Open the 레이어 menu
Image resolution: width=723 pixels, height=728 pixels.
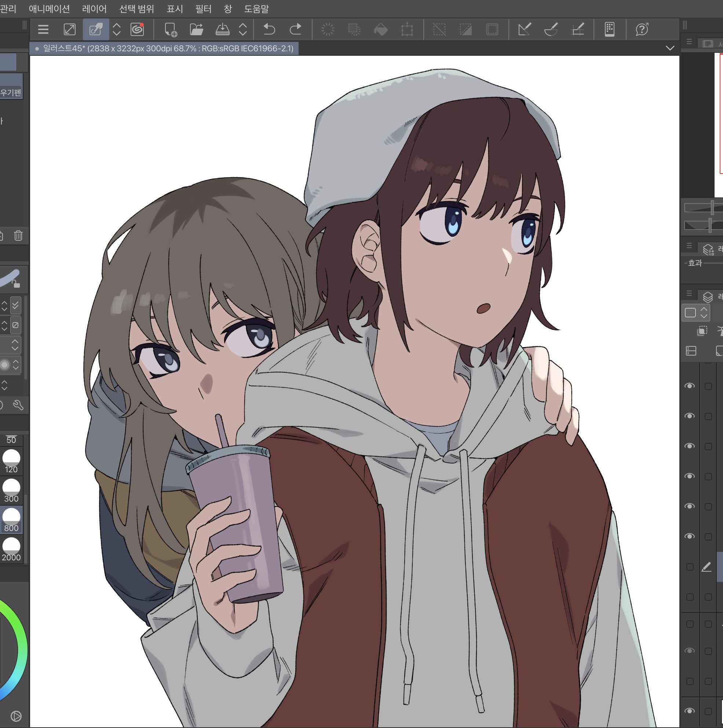(x=94, y=9)
